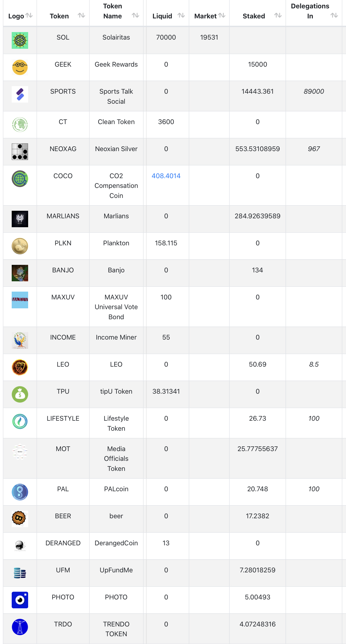Click the Token column header

(x=59, y=16)
